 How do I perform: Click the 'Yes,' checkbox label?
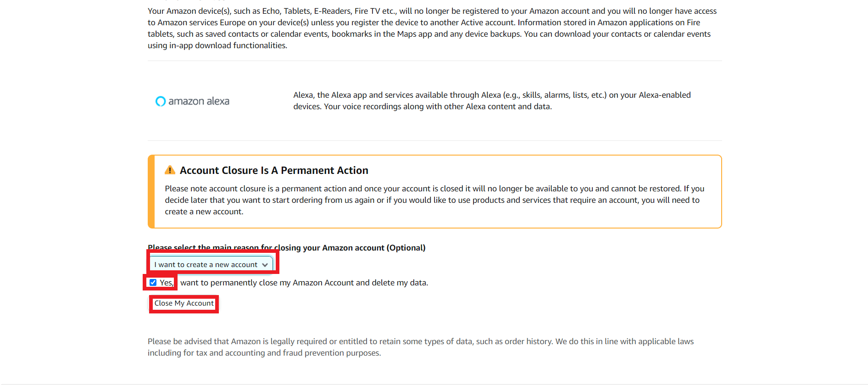167,283
